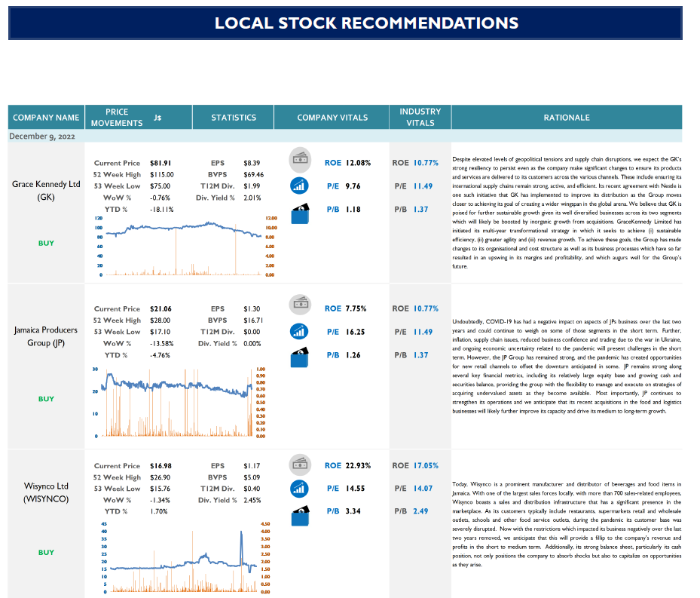Select the COMPANY NAME column header

[x=46, y=118]
